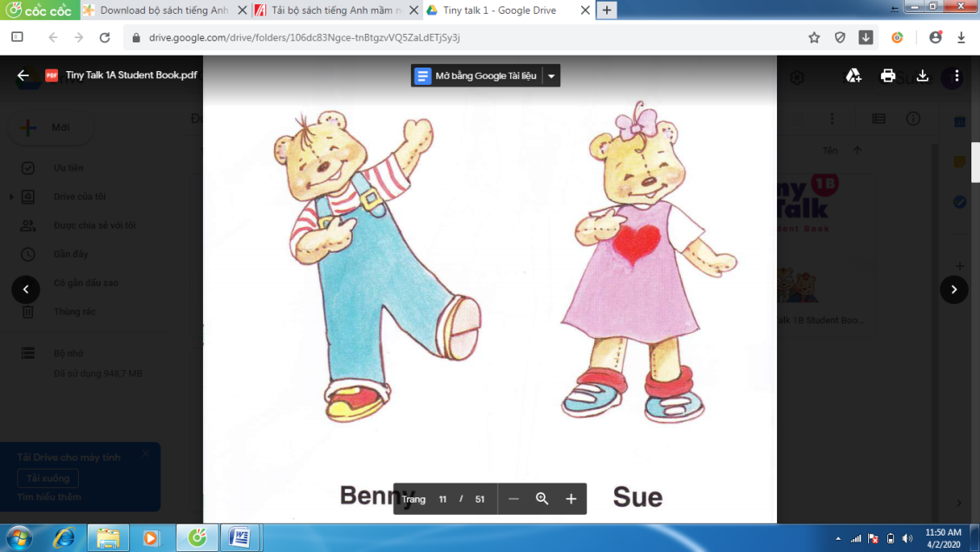Open the browser profile account icon
This screenshot has width=980, height=552.
pos(936,37)
